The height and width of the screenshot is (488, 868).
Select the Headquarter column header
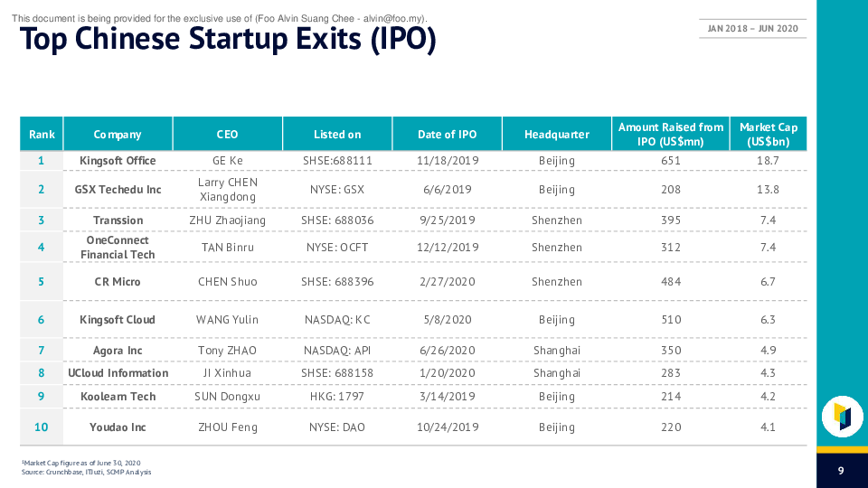click(556, 135)
